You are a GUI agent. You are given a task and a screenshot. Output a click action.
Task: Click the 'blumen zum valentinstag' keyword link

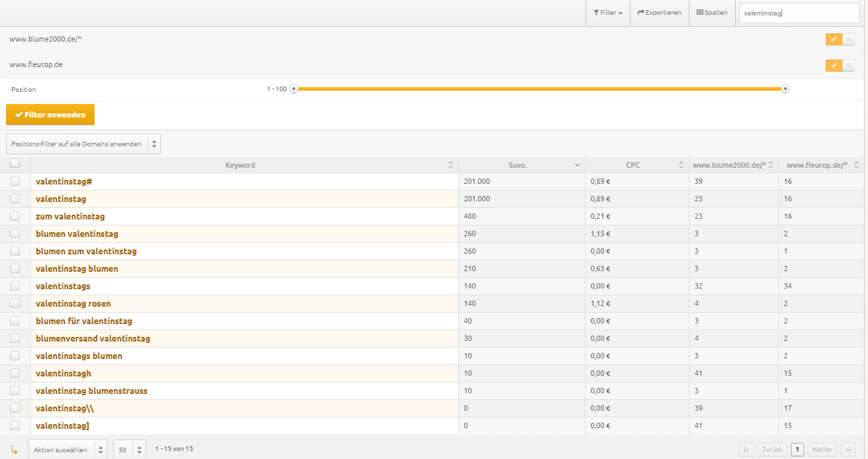click(86, 251)
